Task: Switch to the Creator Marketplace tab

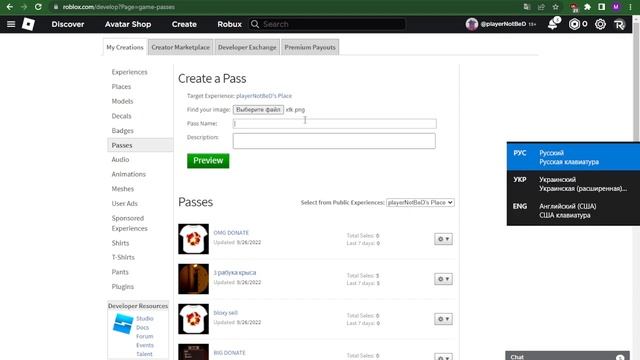Action: [x=180, y=47]
